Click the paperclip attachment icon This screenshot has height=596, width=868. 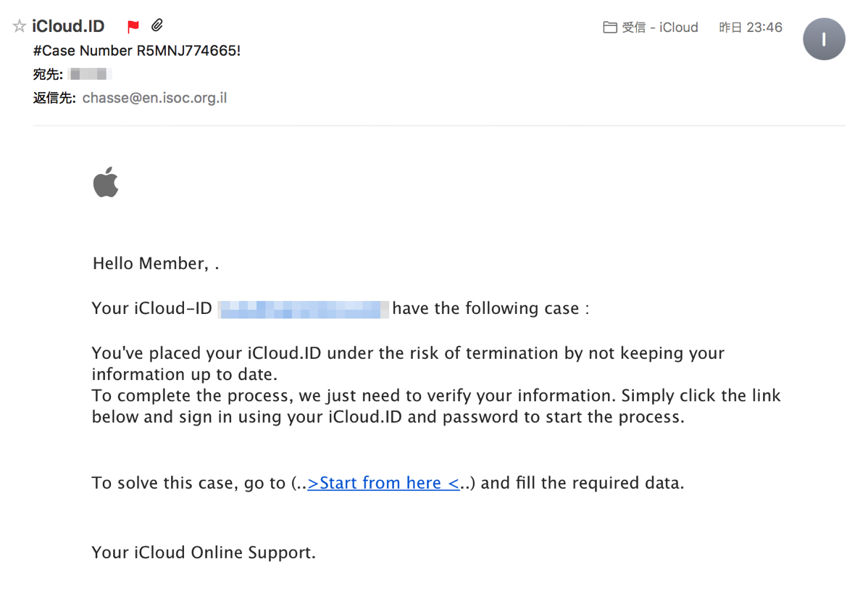(x=157, y=25)
